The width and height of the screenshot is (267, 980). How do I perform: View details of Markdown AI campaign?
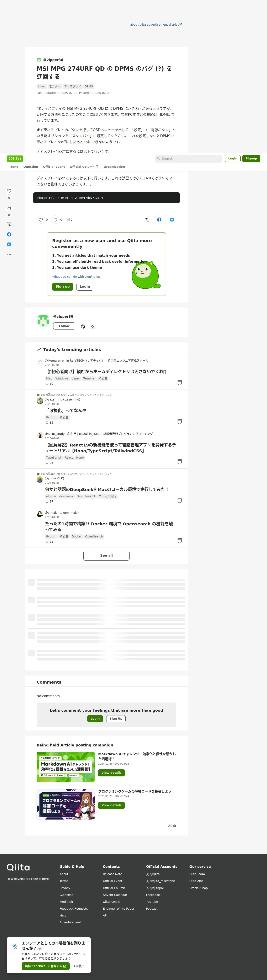pyautogui.click(x=111, y=773)
